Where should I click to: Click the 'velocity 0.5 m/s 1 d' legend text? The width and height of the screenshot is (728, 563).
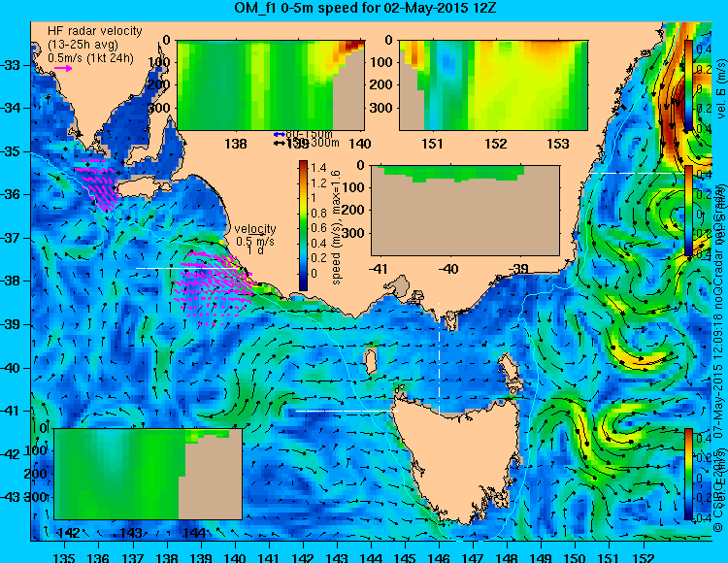pyautogui.click(x=255, y=240)
